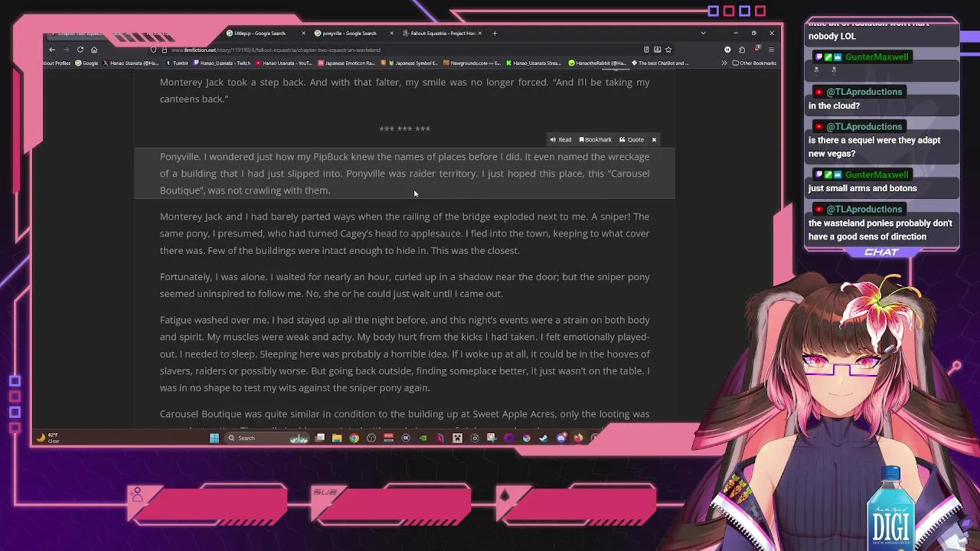
Task: Open the browser home page
Action: click(94, 50)
